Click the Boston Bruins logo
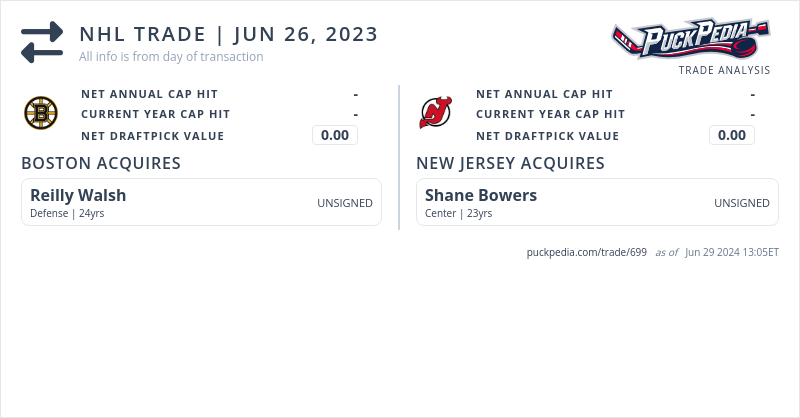 (x=41, y=113)
